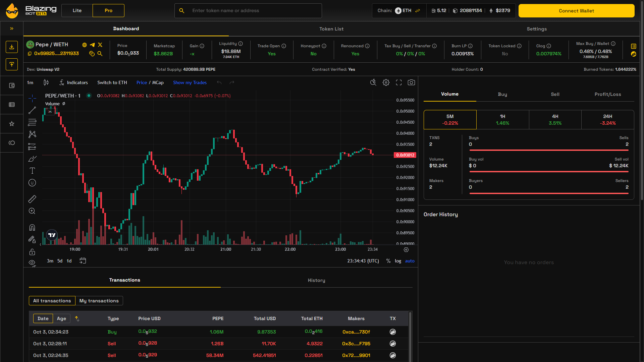Image resolution: width=644 pixels, height=362 pixels.
Task: Select the 24H volume period
Action: 607,120
